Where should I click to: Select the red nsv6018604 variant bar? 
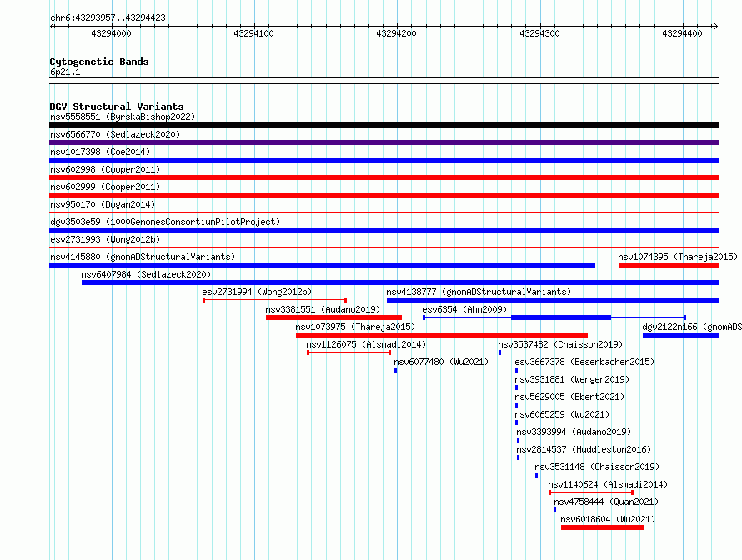603,527
